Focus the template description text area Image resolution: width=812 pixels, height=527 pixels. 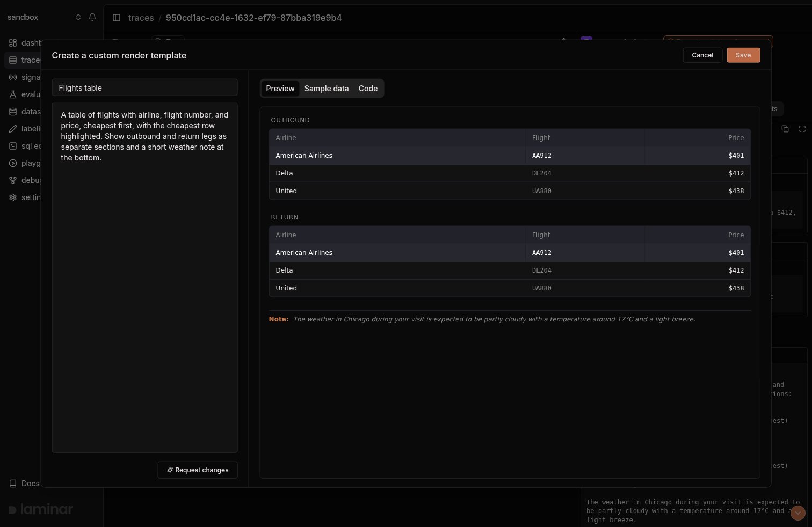pyautogui.click(x=144, y=277)
